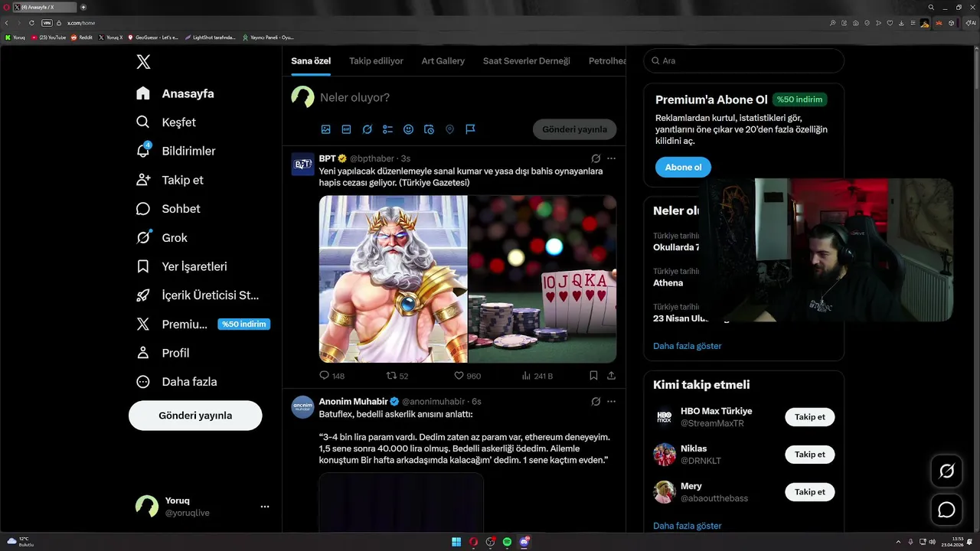Follow HBO Max Türkiye
Screen dimensions: 980x551
[x=810, y=417]
